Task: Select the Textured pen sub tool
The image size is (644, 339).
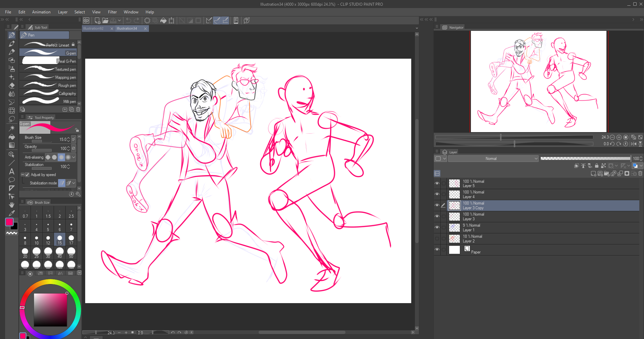Action: pyautogui.click(x=49, y=69)
